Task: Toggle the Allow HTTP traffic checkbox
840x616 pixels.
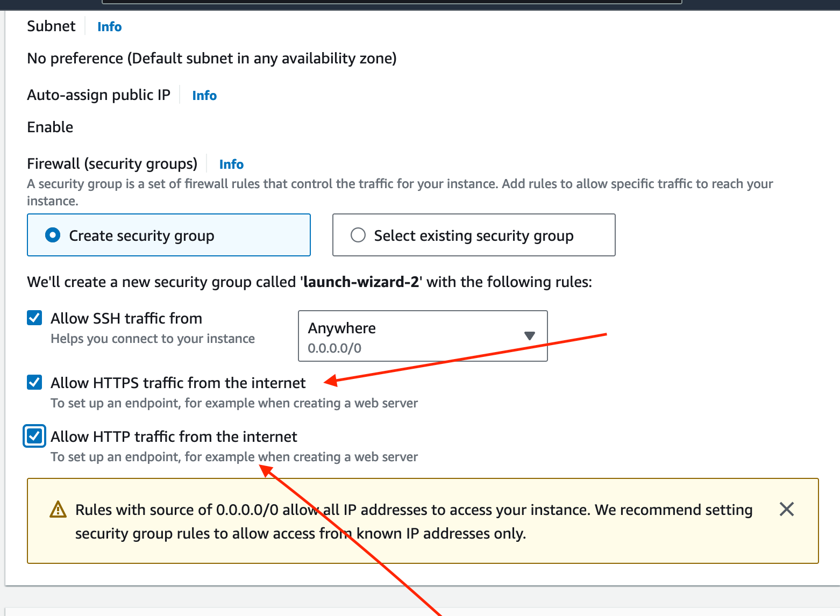Action: [x=34, y=436]
